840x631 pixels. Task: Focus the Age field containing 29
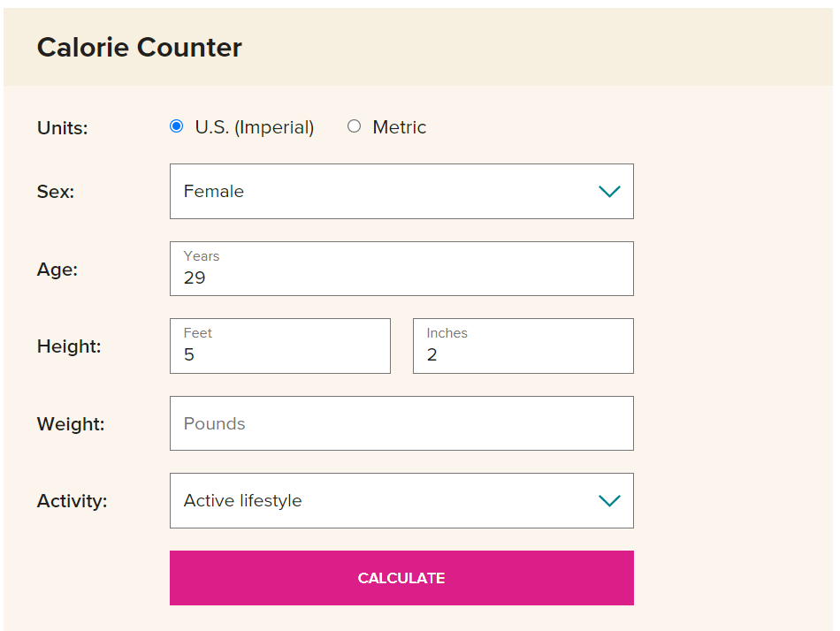click(x=401, y=269)
